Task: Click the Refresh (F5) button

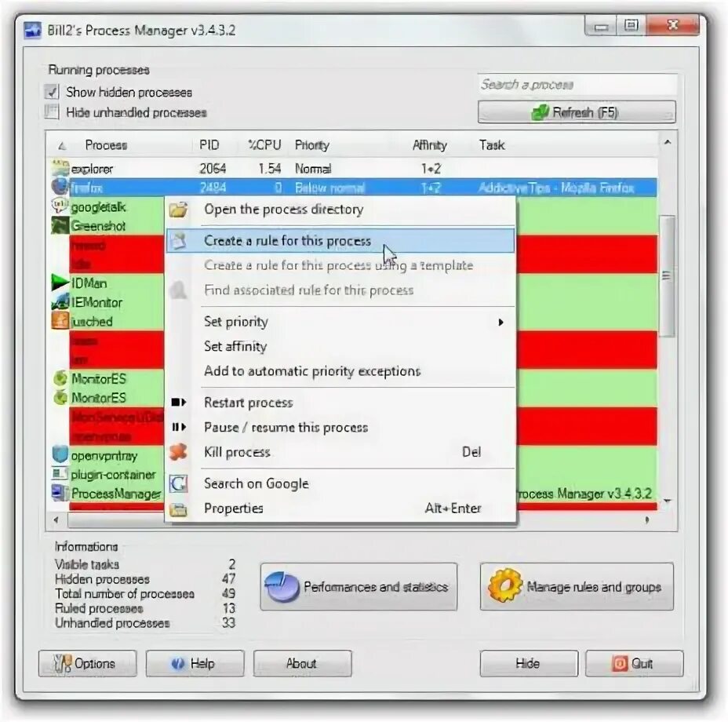Action: (577, 112)
